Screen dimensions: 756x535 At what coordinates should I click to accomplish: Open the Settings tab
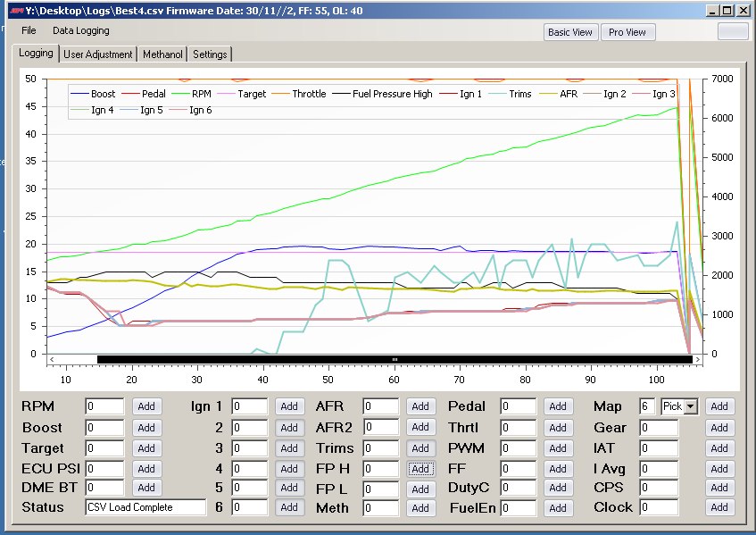pos(210,54)
